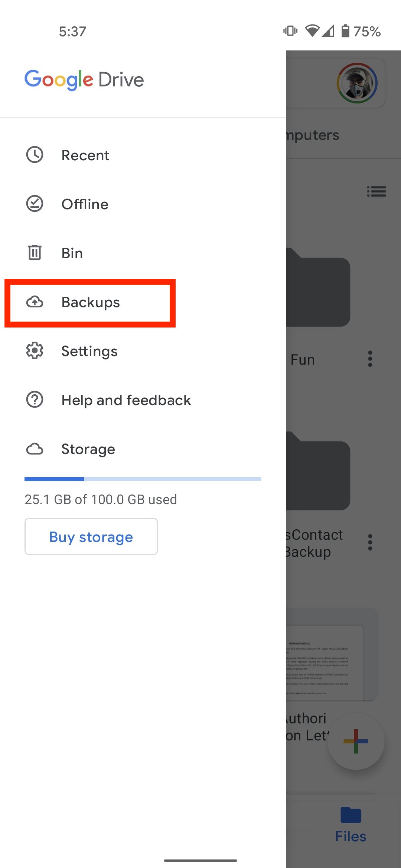Tap the Bin trash icon
Viewport: 401px width, 868px height.
tap(35, 253)
